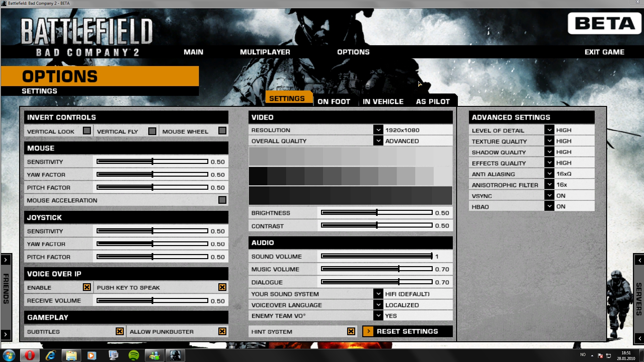Open Effects Quality dropdown
Screen dimensions: 644x362
pos(549,163)
